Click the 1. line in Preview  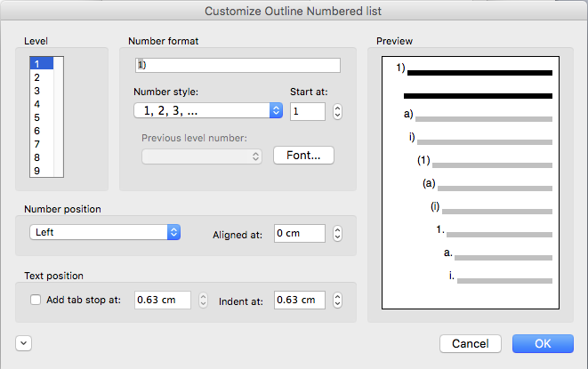[495, 231]
